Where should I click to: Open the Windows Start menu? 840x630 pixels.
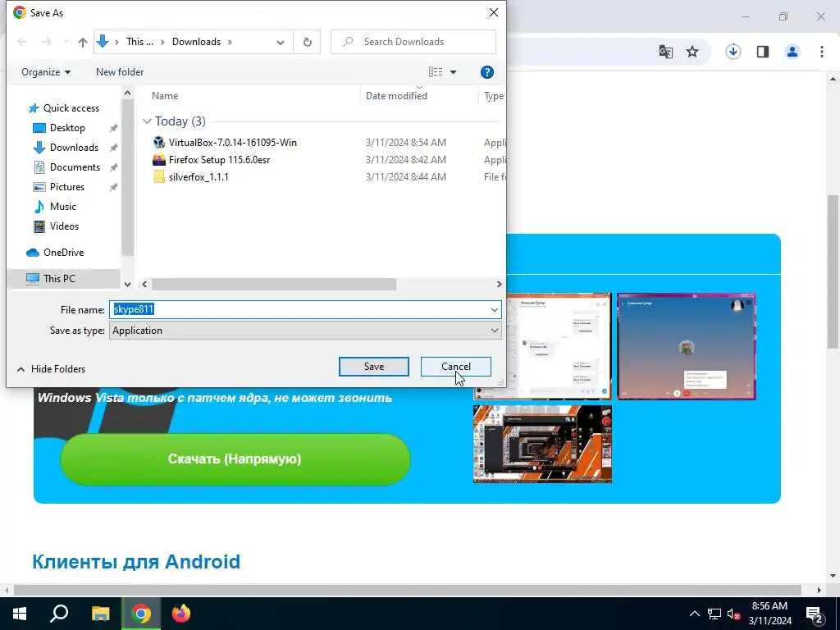[20, 614]
